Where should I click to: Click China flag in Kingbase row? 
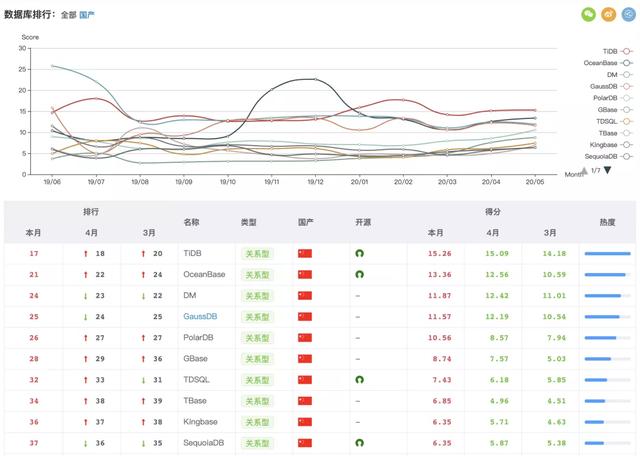[x=305, y=422]
